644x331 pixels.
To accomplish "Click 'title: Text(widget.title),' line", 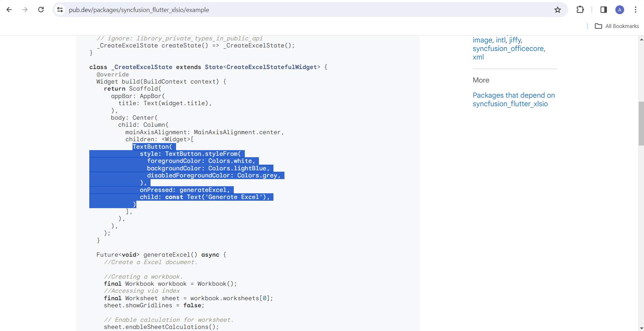I will coord(165,103).
